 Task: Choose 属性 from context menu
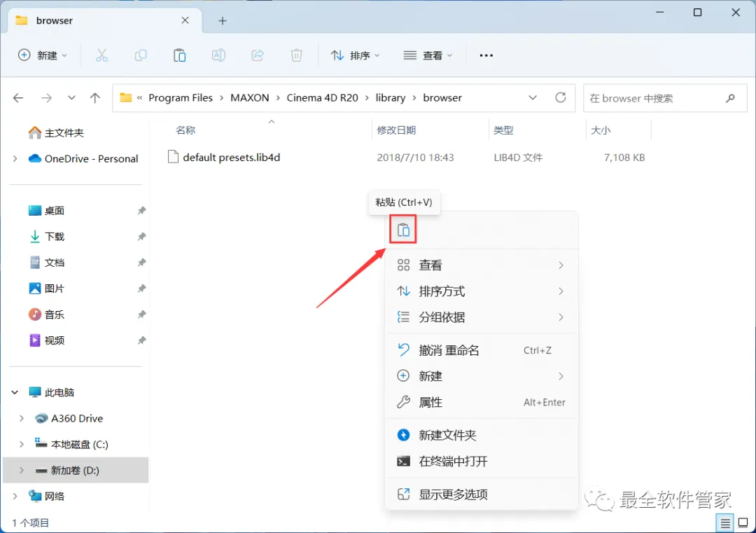tap(482, 402)
